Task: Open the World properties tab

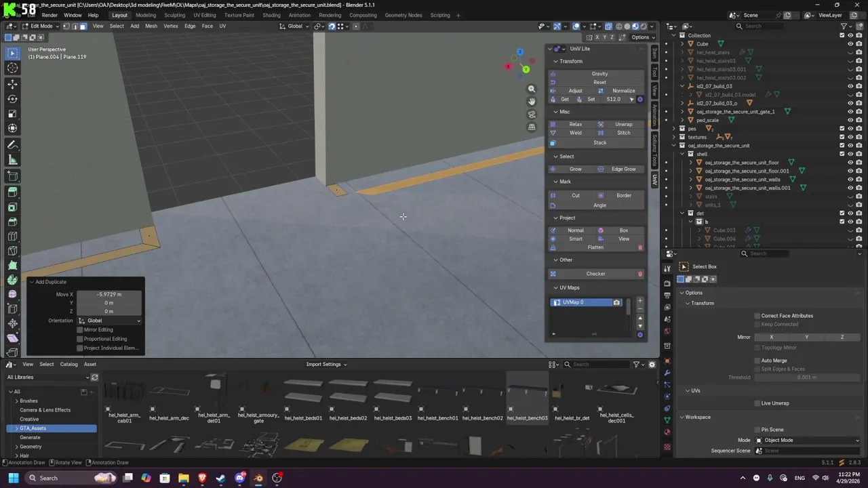Action: tap(667, 331)
